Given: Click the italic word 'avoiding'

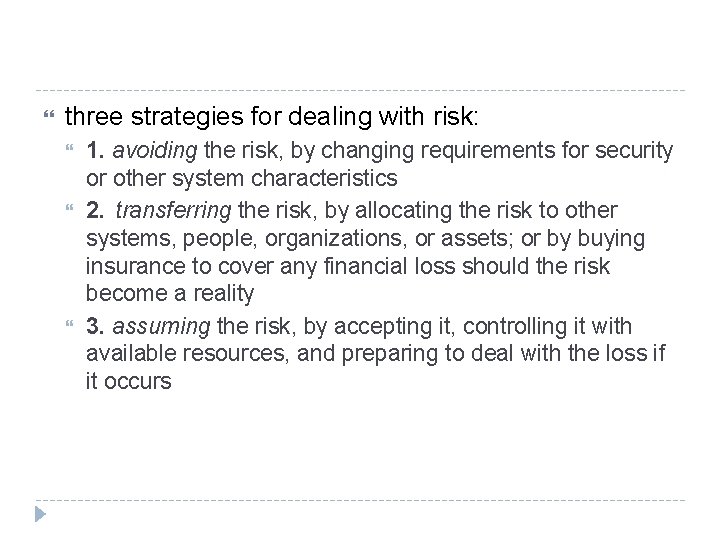Looking at the screenshot, I should pos(157,151).
